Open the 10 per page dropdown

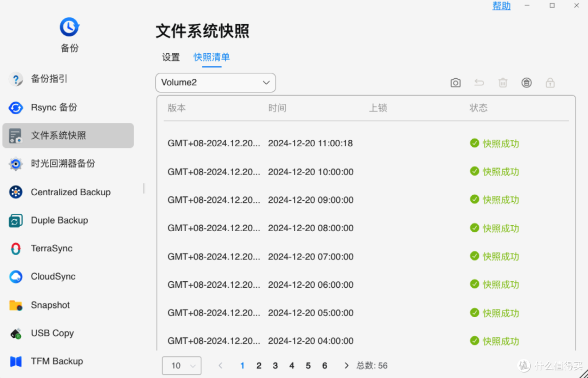click(x=181, y=365)
